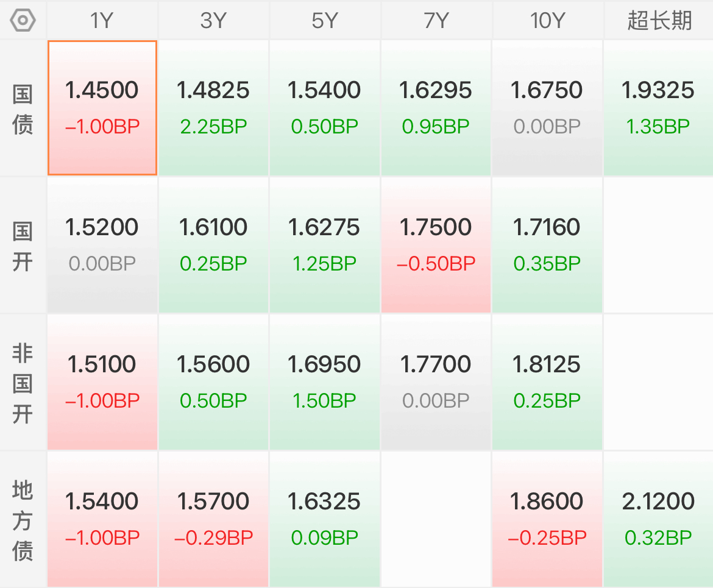Viewport: 713px width, 588px height.
Task: Open 国开 7Y cell showing 1.7500
Action: click(436, 246)
